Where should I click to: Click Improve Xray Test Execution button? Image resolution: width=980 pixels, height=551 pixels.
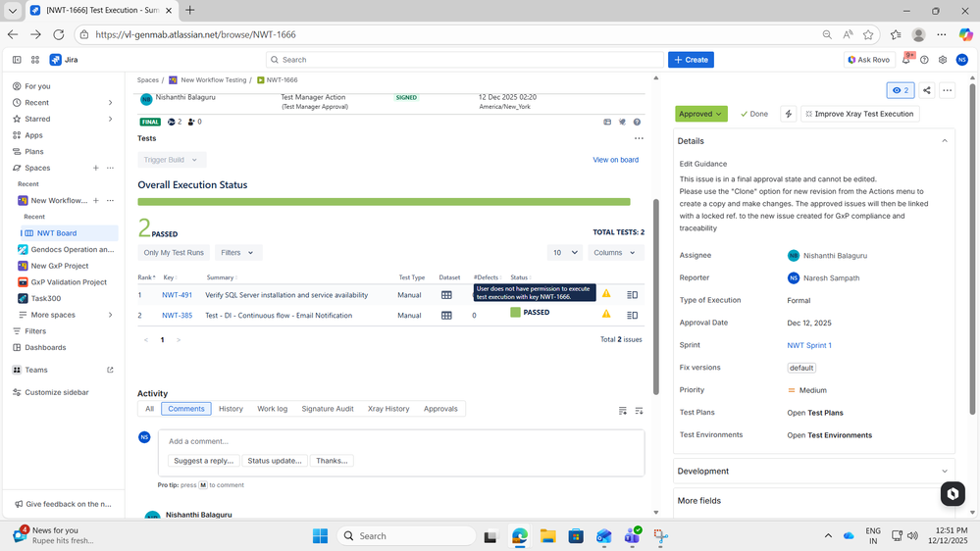coord(859,114)
